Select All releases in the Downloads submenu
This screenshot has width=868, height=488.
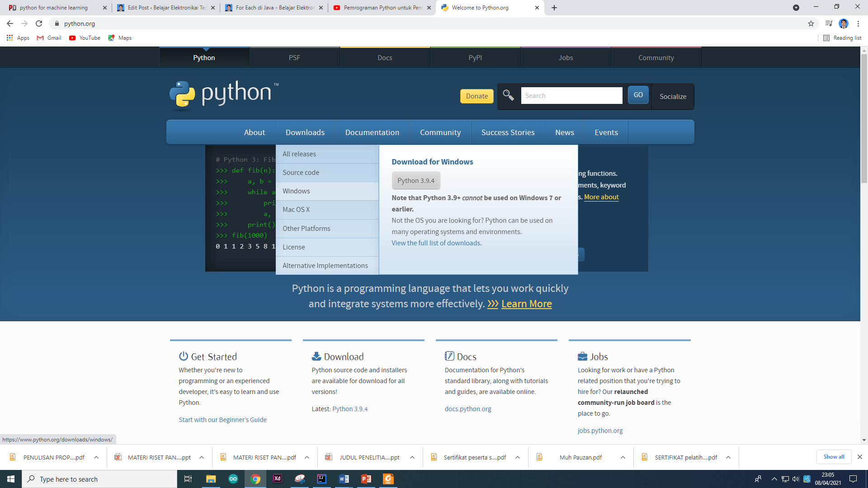(x=327, y=154)
